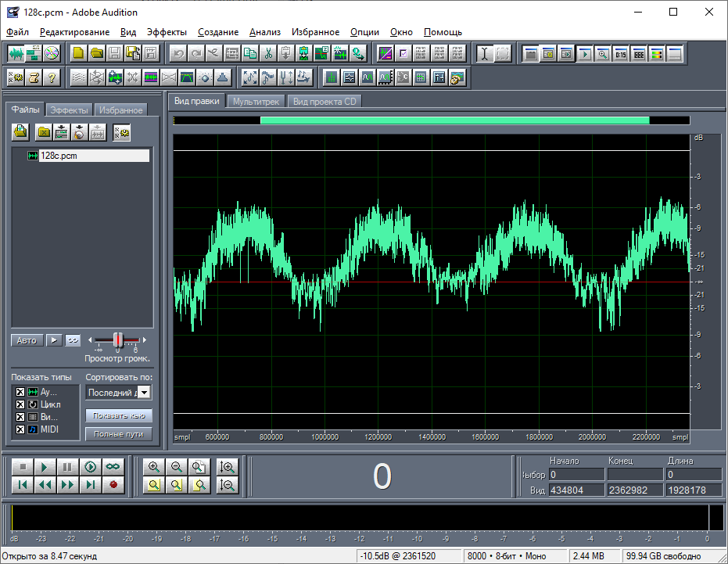The image size is (728, 564).
Task: Switch to the Избранное panel tab
Action: click(120, 110)
